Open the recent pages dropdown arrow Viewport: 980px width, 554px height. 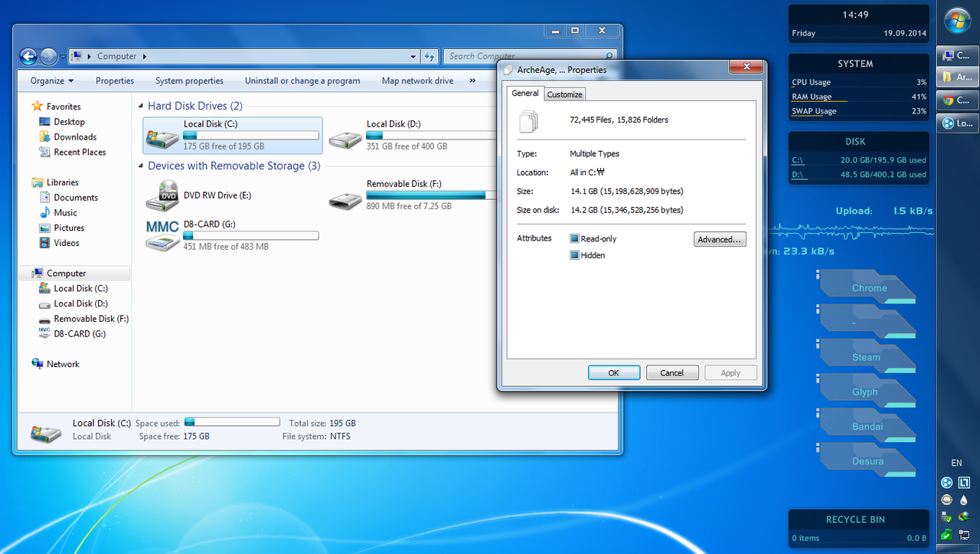pos(63,57)
